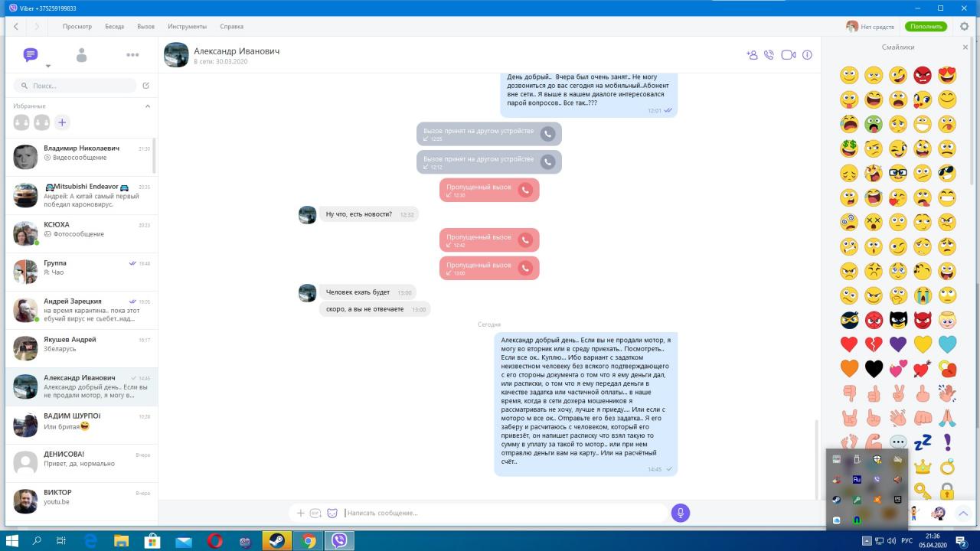Open the contacts tab icon
The width and height of the screenshot is (980, 551).
(82, 55)
